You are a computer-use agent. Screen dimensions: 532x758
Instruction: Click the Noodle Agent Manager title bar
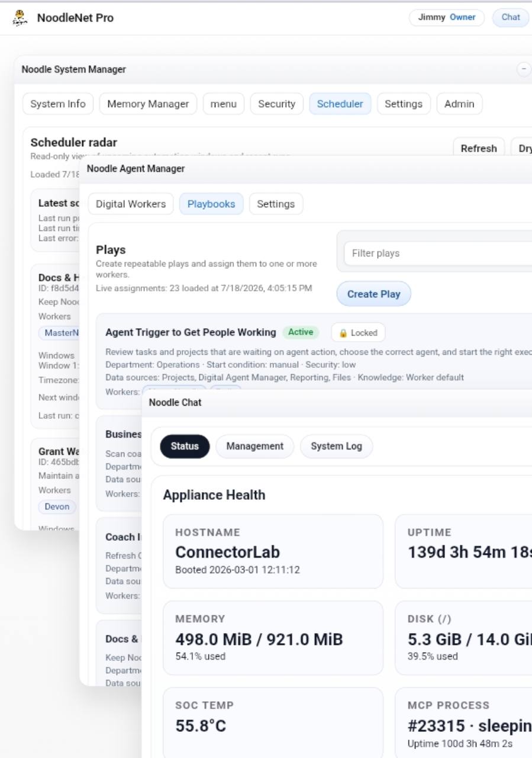coord(306,169)
